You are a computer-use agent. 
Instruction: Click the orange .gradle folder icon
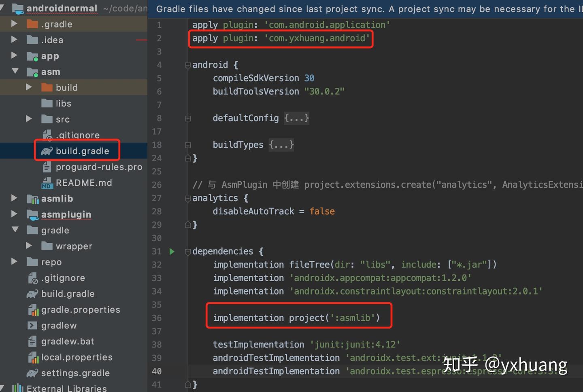(x=32, y=24)
